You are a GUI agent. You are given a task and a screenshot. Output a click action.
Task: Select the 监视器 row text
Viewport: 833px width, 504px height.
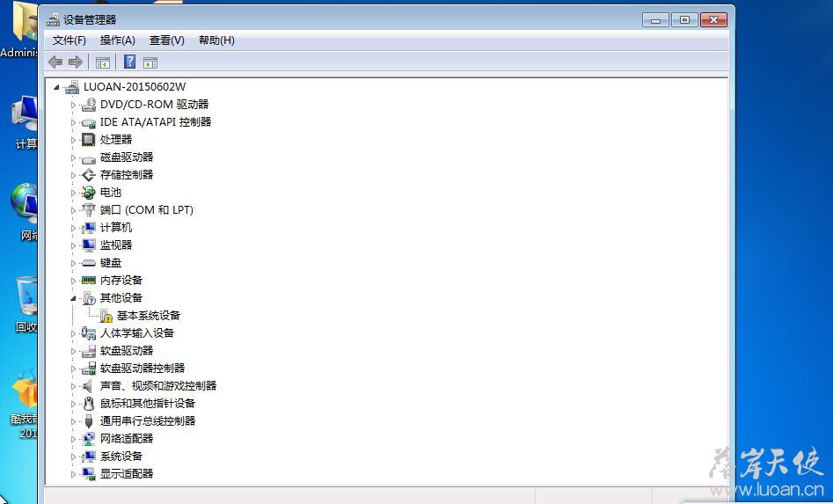point(116,245)
